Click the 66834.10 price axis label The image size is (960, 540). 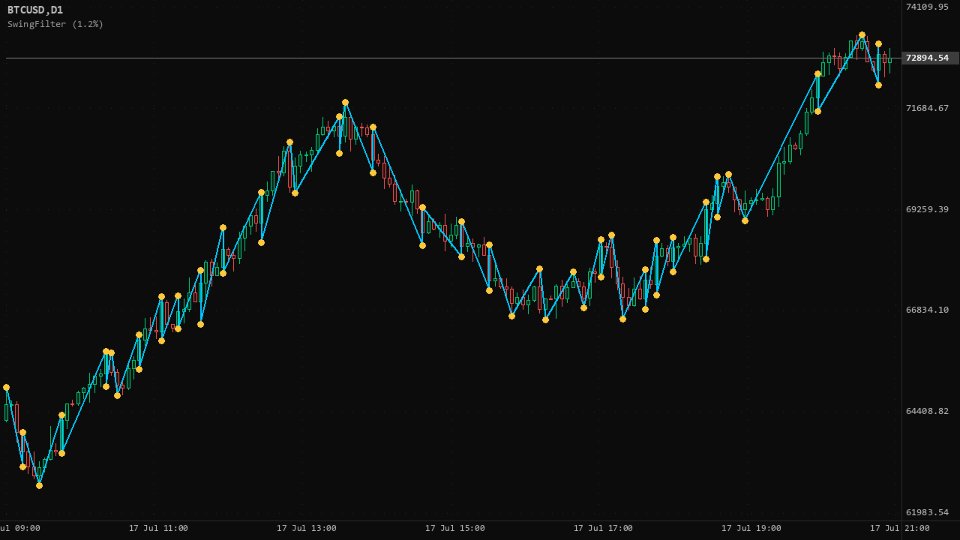pos(927,310)
